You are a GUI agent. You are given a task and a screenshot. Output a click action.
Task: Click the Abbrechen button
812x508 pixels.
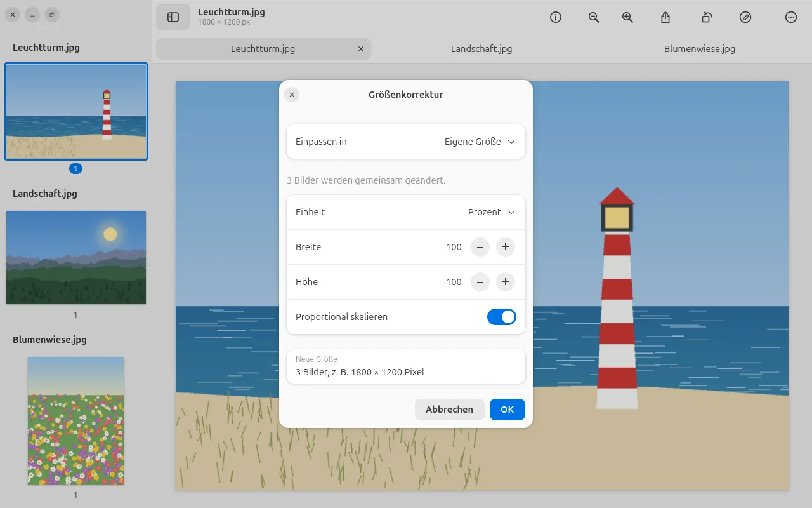click(449, 410)
